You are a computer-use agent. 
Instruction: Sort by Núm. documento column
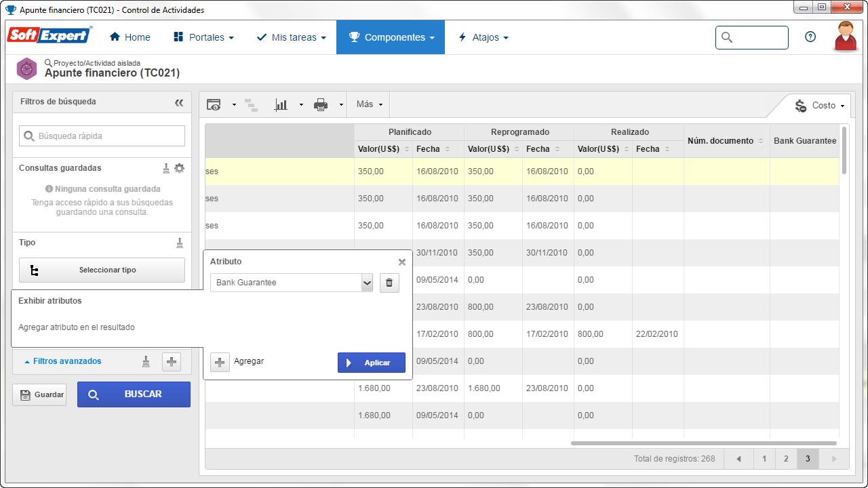(726, 141)
